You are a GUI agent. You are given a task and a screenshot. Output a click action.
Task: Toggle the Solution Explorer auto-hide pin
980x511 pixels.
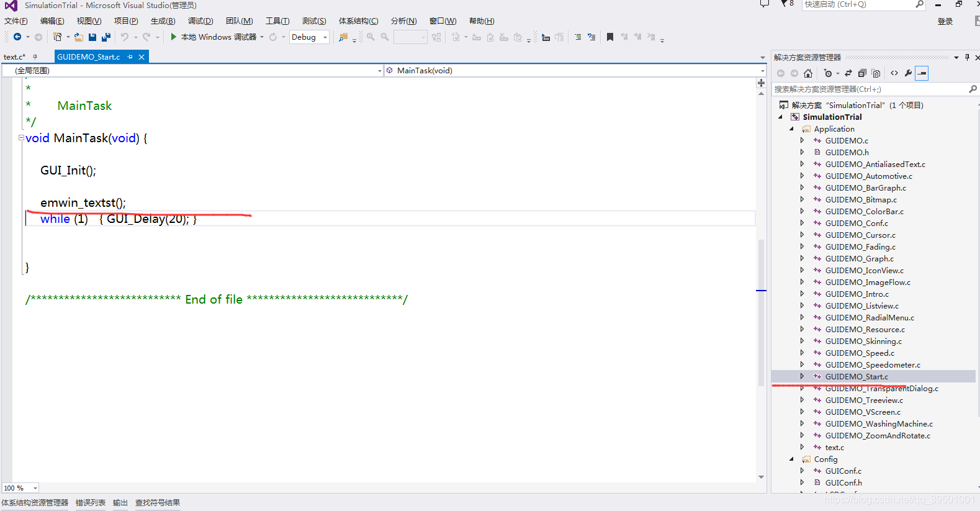coord(967,57)
